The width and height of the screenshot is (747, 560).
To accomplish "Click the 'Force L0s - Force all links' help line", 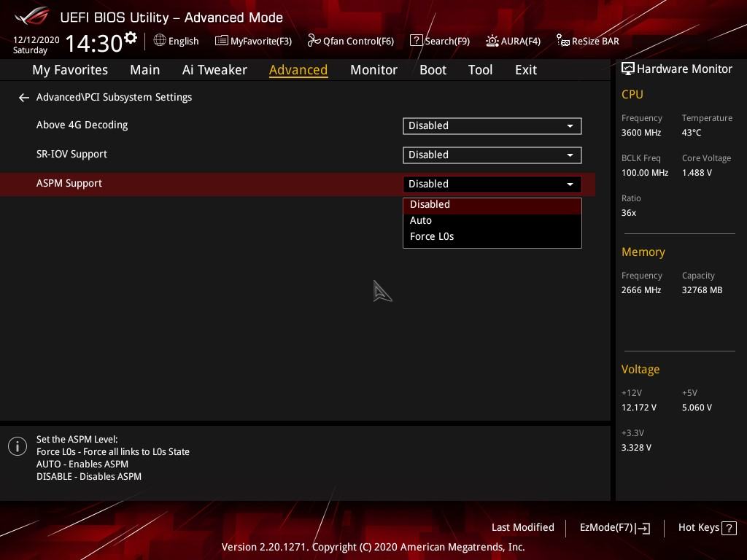I will (113, 452).
